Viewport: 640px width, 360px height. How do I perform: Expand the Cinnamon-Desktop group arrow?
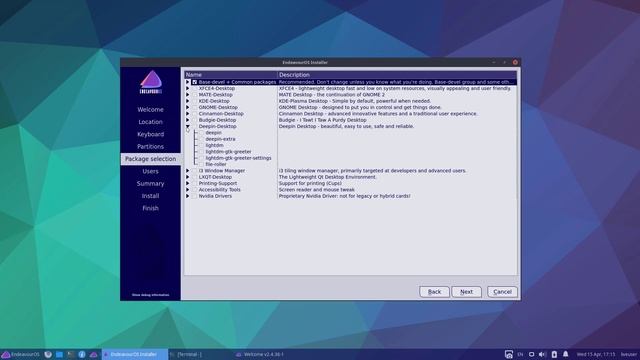point(188,113)
